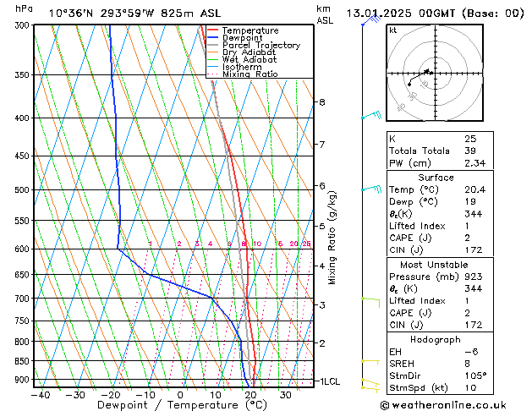
Task: Click the yellow wind barb near 850 hPa
Action: pyautogui.click(x=370, y=361)
